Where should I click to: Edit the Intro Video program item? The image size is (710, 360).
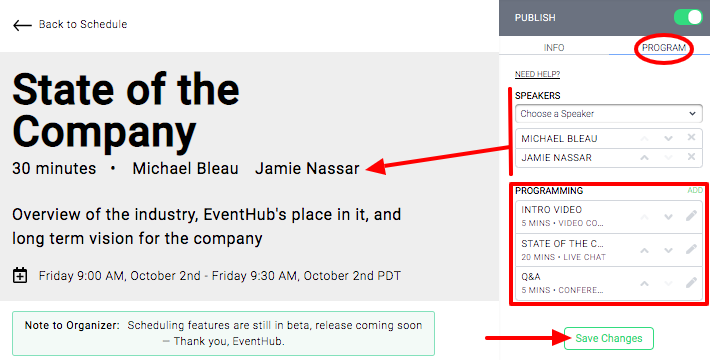(691, 216)
